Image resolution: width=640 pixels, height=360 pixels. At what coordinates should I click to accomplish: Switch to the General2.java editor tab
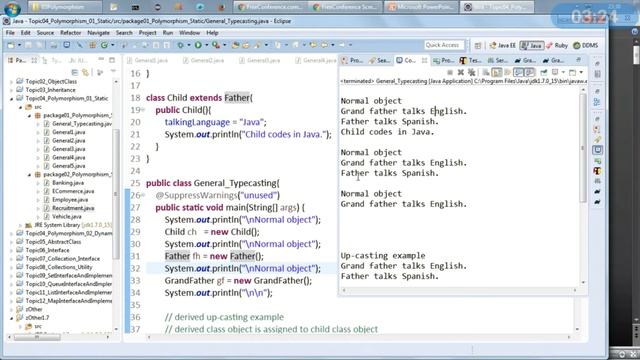[203, 60]
